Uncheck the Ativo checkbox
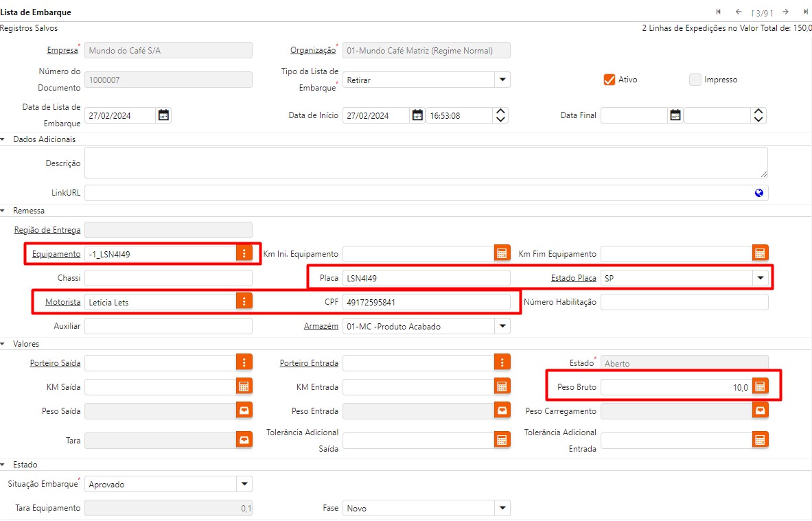Screen dimensions: 812x521 (609, 80)
